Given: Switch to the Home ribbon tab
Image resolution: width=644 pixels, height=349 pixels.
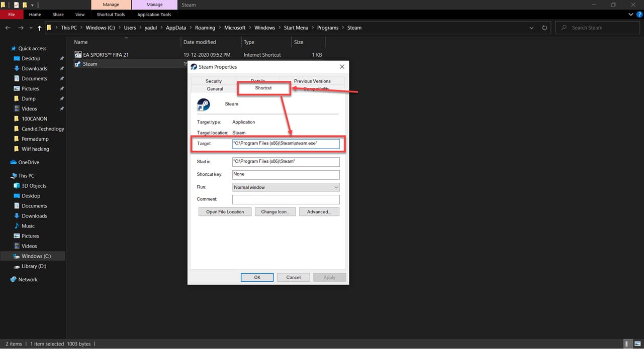Looking at the screenshot, I should coord(35,15).
